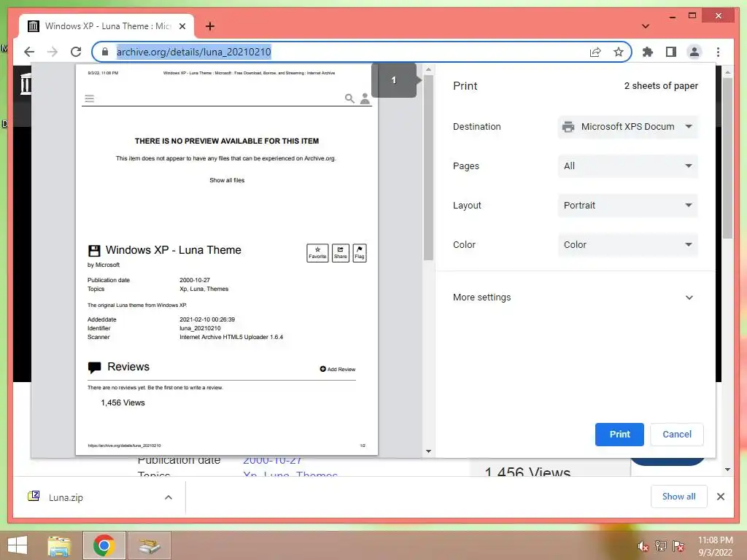Reload the page with the refresh icon
Image resolution: width=747 pixels, height=560 pixels.
(76, 52)
